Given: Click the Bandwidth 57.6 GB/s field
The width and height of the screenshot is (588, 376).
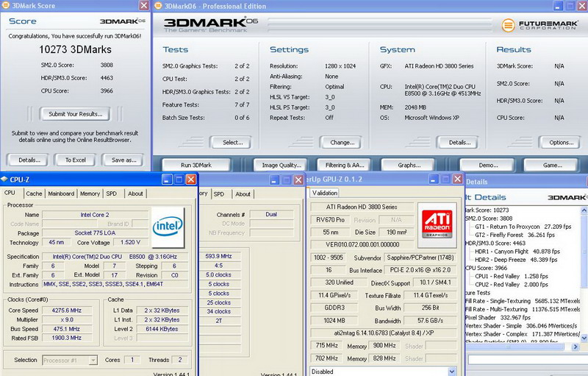Looking at the screenshot, I should point(431,321).
